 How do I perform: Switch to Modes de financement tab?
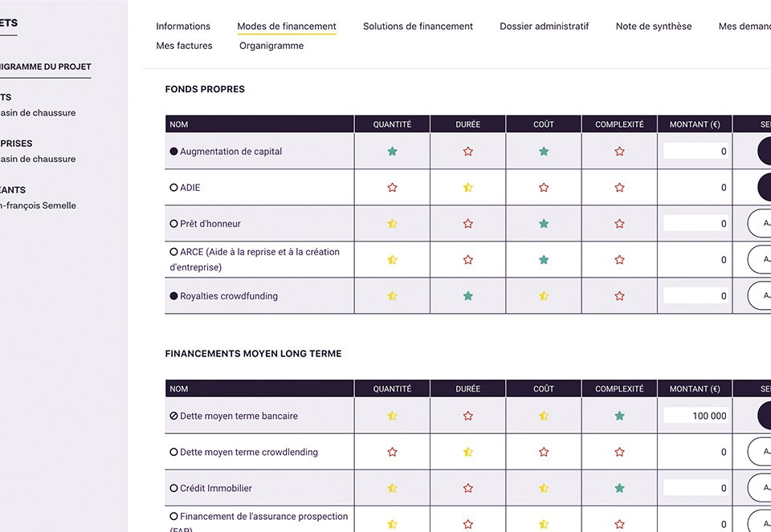click(x=287, y=26)
